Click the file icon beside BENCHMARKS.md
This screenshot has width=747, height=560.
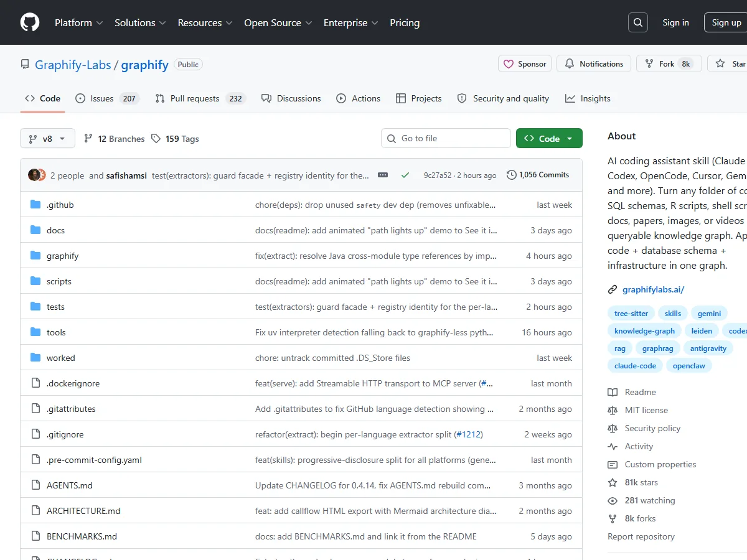pyautogui.click(x=35, y=536)
